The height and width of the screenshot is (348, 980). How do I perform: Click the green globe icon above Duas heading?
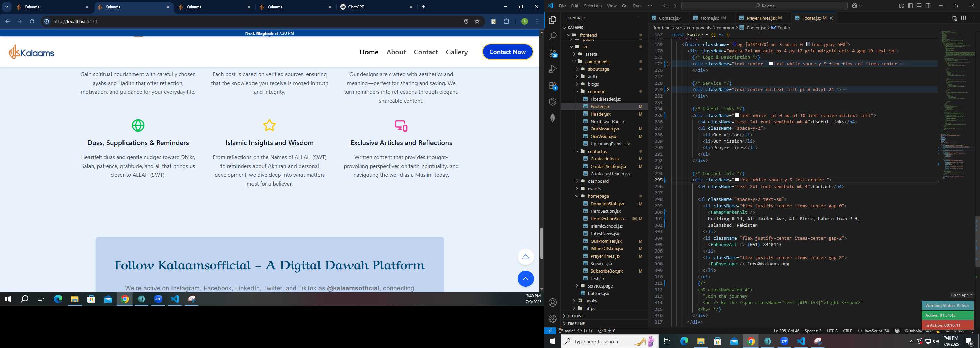[138, 125]
